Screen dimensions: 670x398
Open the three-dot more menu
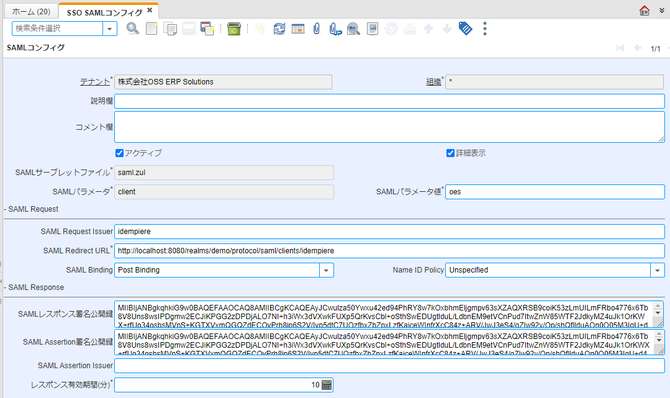pos(485,29)
